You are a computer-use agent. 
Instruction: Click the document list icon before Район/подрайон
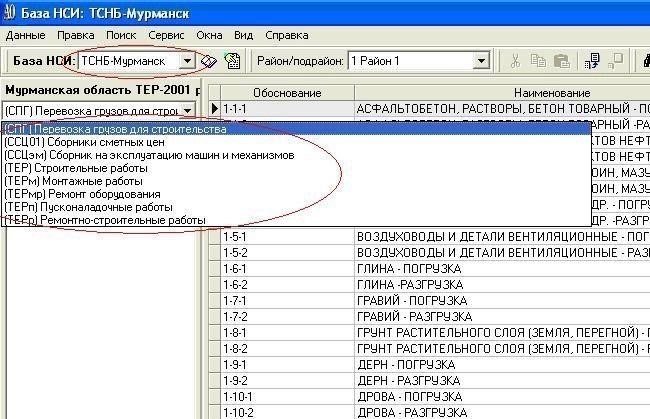[x=233, y=61]
